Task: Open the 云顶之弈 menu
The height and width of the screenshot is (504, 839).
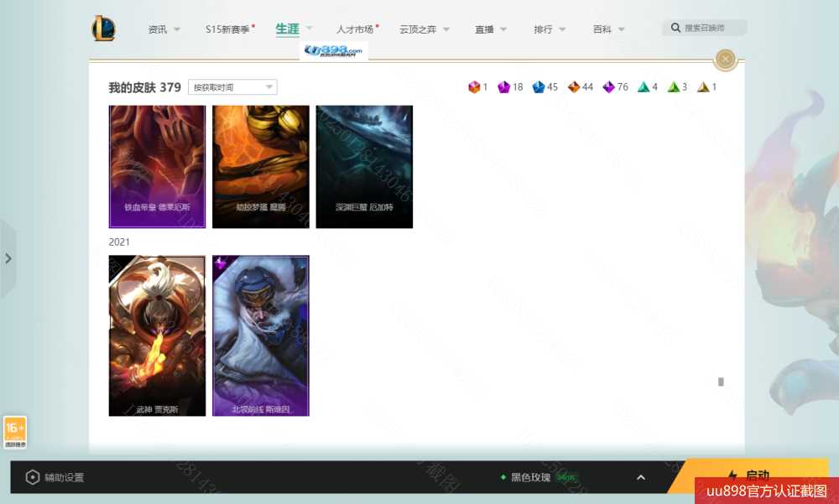Action: pos(418,29)
